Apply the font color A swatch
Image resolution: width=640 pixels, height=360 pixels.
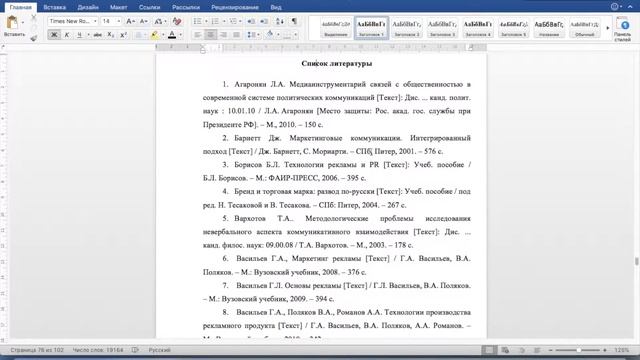point(172,35)
